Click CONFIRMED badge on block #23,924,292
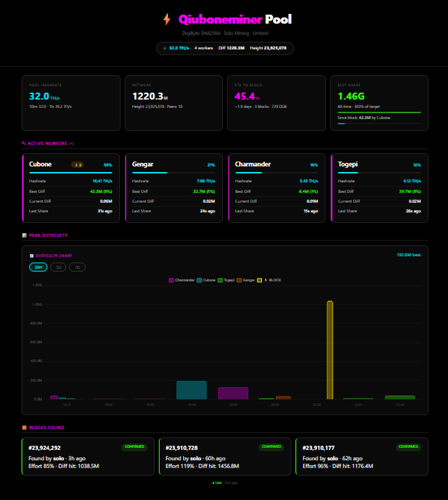Screen dimensions: 448x500 (x=135, y=447)
